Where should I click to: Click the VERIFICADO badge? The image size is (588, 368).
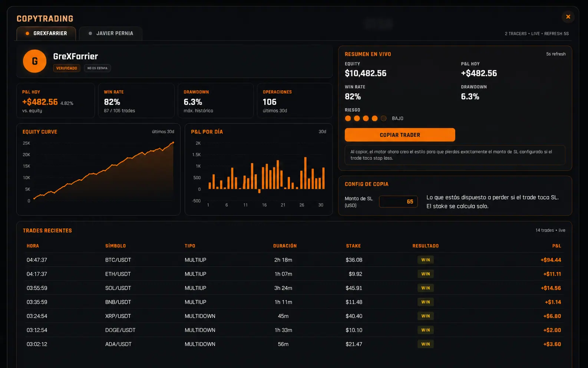[x=67, y=68]
